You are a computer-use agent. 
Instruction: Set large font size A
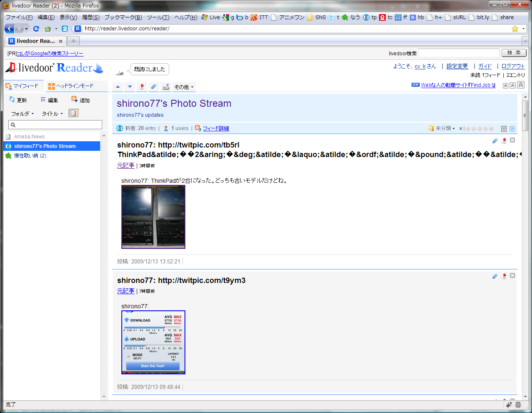tap(521, 85)
